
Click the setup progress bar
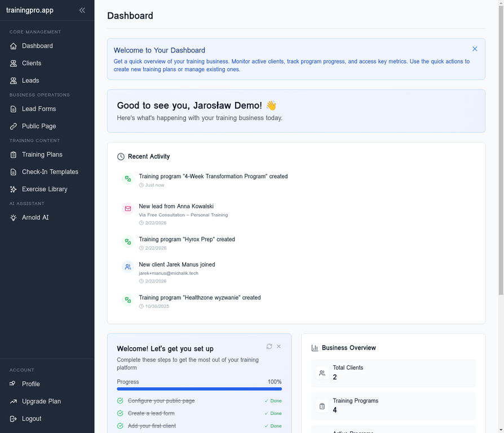click(199, 388)
